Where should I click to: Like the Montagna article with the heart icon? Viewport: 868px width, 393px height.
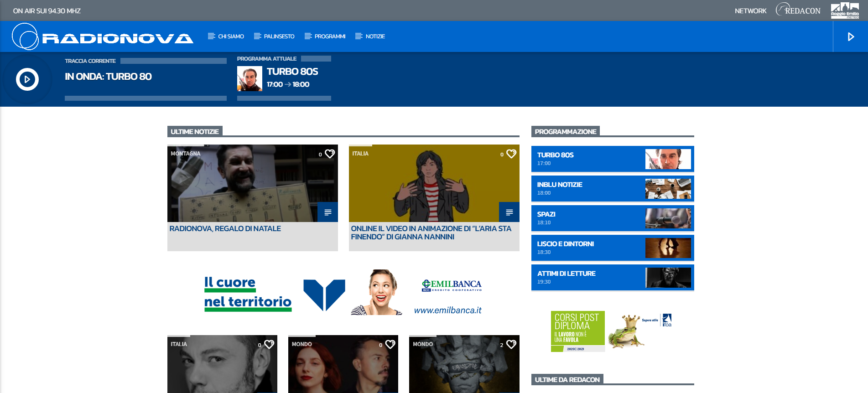pyautogui.click(x=330, y=154)
